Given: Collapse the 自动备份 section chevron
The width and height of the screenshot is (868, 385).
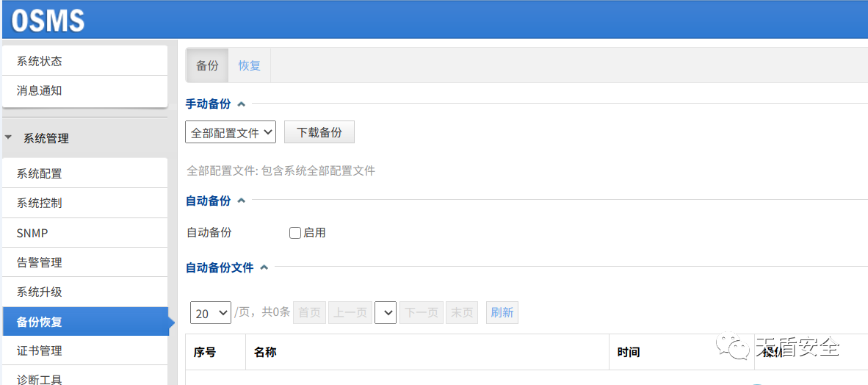Looking at the screenshot, I should click(x=241, y=201).
